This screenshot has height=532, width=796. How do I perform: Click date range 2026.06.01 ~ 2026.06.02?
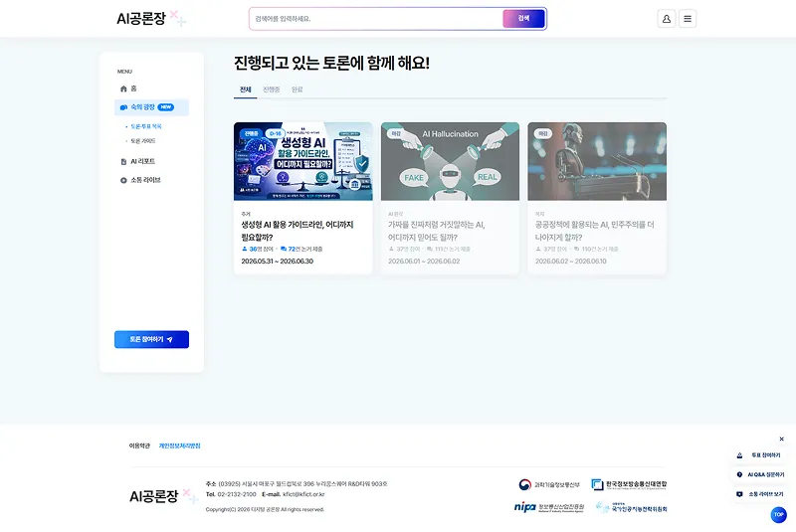point(424,262)
